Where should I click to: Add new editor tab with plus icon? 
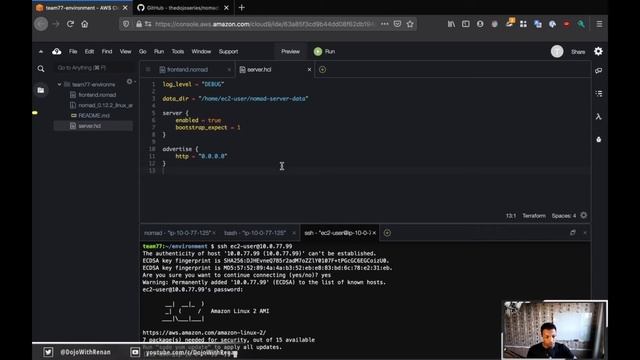322,69
